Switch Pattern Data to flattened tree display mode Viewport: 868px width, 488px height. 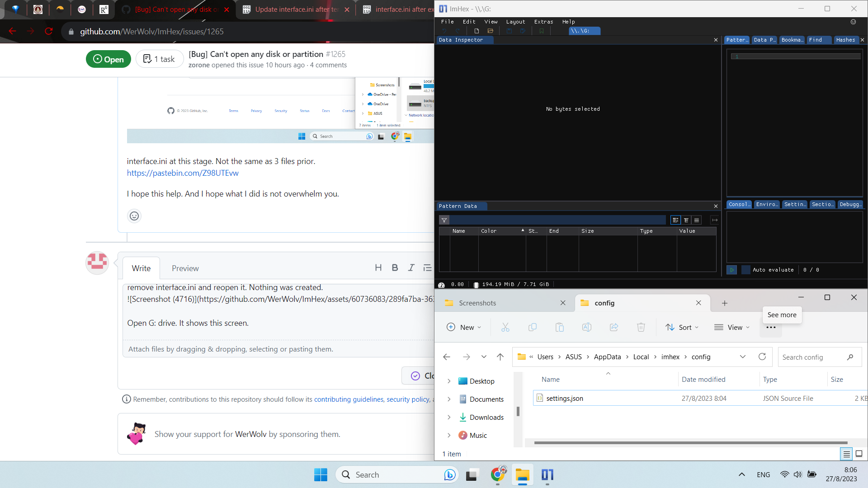pos(686,220)
